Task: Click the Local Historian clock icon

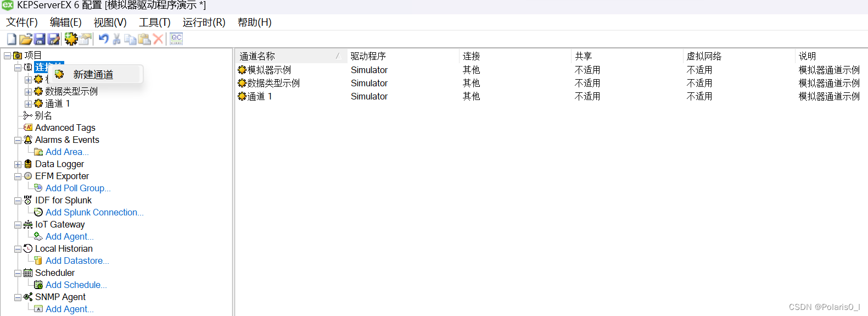Action: (x=28, y=248)
